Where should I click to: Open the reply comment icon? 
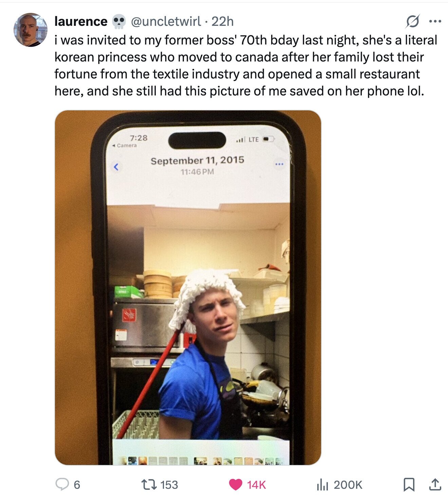click(62, 484)
